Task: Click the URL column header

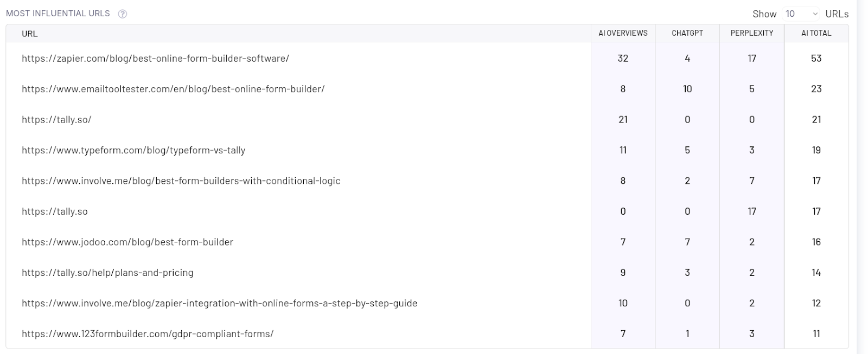Action: 30,34
